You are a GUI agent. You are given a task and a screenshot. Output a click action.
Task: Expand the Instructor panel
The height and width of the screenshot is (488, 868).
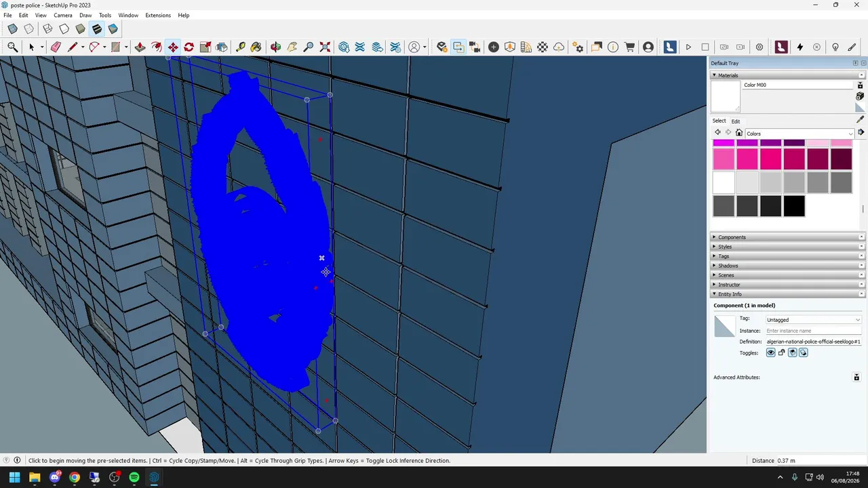[787, 285]
